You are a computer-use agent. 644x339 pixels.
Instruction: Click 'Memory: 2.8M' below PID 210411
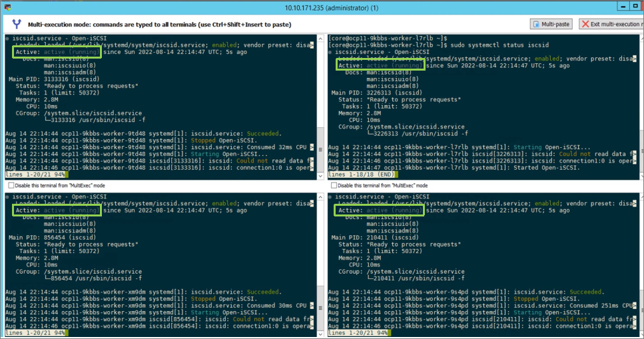click(x=360, y=258)
